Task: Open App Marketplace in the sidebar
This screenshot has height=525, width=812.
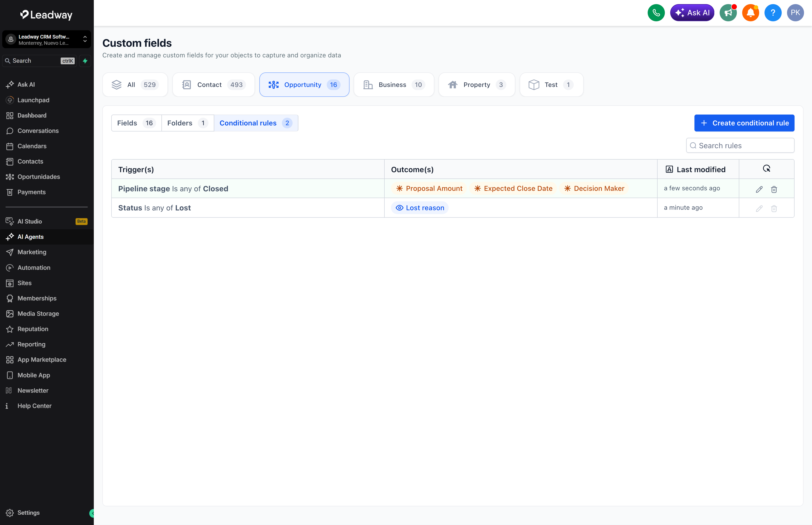Action: (47, 360)
